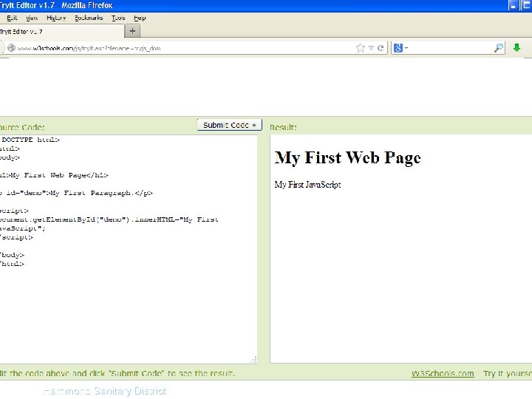Reload the page using refresh icon
532x399 pixels.
381,48
